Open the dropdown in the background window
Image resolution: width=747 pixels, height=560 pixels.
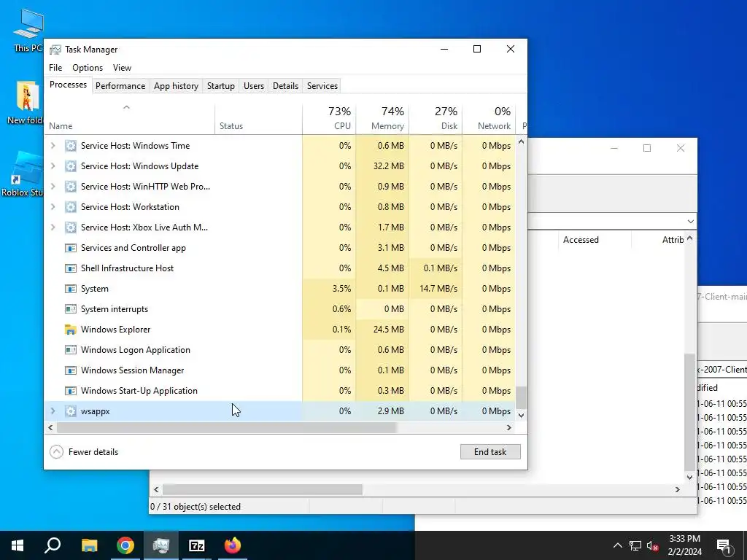click(x=690, y=222)
